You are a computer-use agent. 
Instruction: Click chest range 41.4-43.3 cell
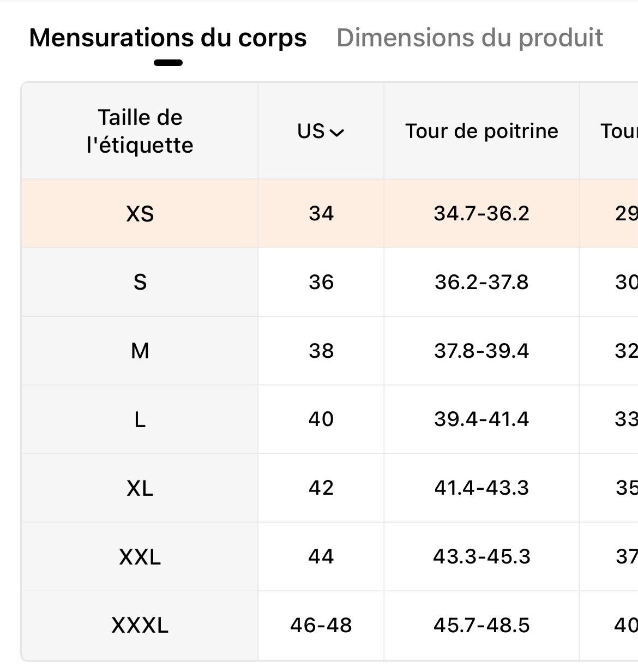[481, 488]
